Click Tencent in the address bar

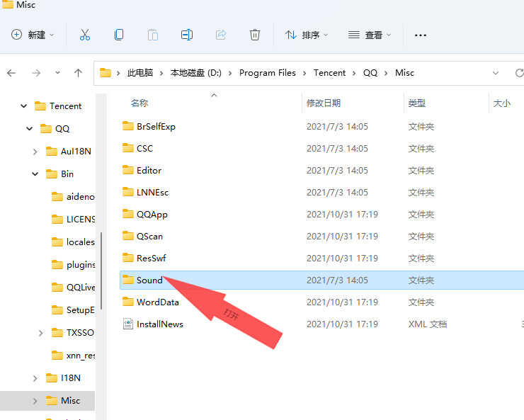pos(329,72)
